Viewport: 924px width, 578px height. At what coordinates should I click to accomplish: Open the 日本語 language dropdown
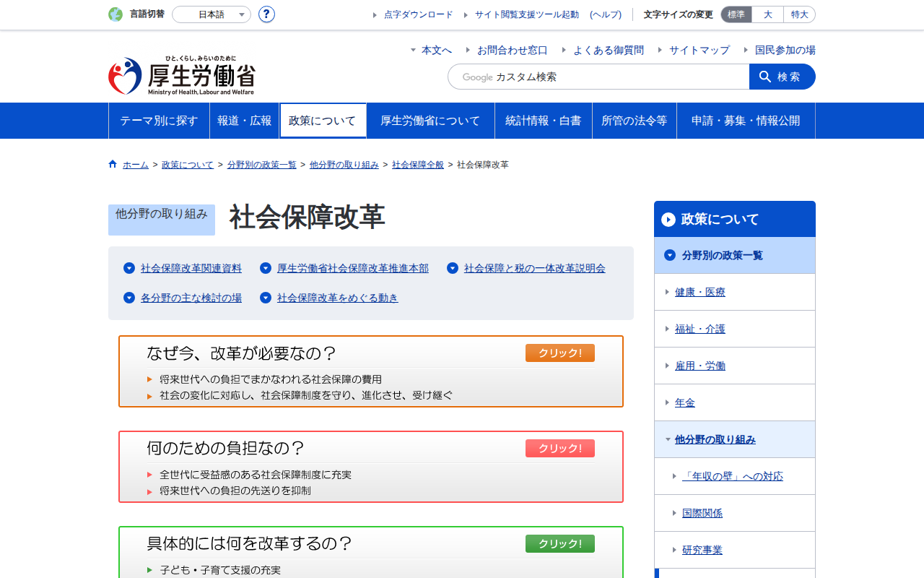click(x=212, y=14)
